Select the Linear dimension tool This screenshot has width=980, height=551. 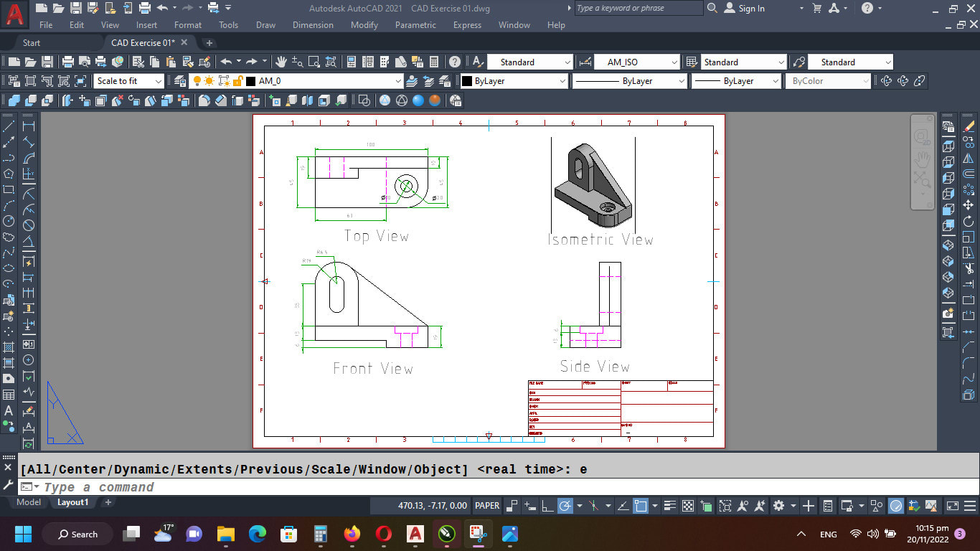click(29, 126)
